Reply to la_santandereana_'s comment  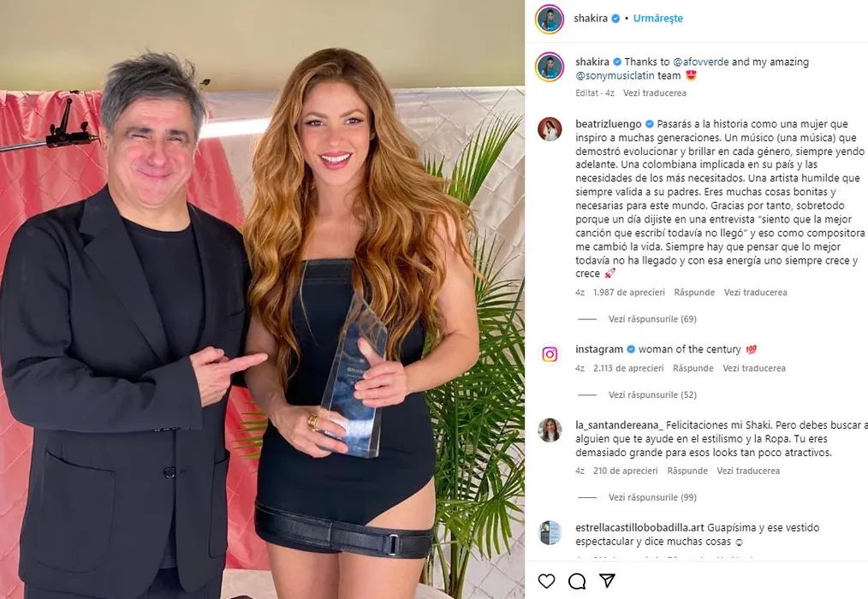pos(687,471)
